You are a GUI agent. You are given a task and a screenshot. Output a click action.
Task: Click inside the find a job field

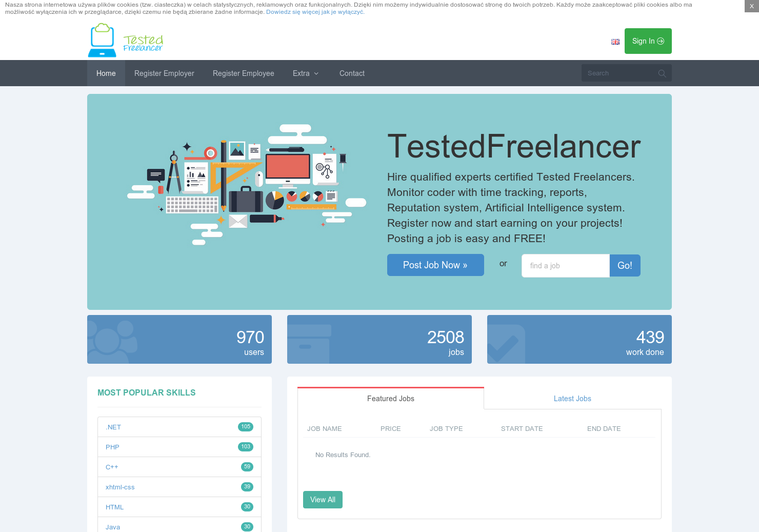[564, 265]
